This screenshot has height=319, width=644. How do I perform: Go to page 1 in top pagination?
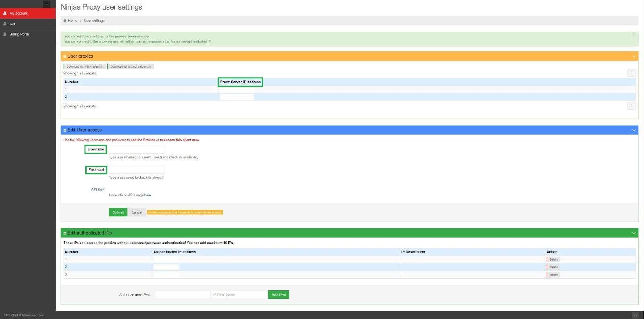(x=631, y=73)
